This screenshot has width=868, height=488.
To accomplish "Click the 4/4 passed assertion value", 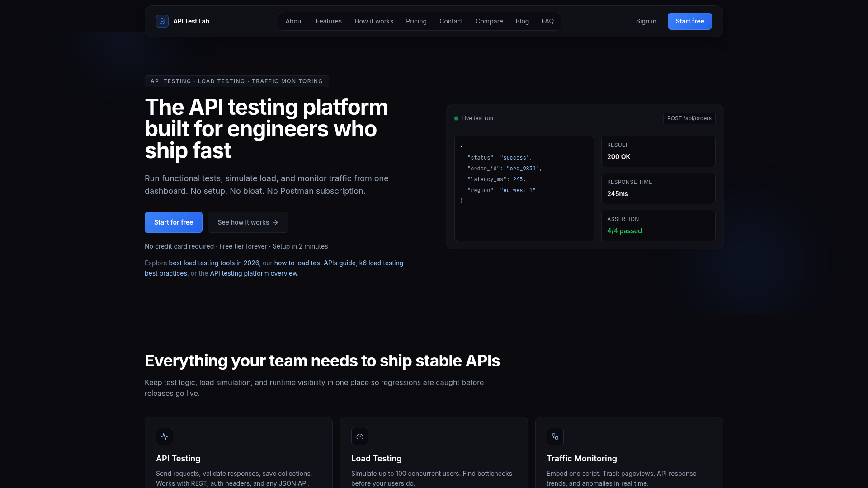I will coord(624,231).
